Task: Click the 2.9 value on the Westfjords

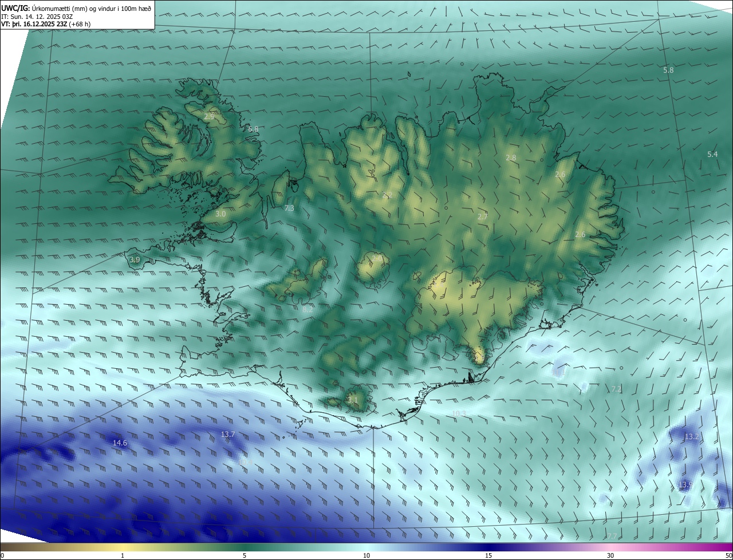Action: point(209,116)
